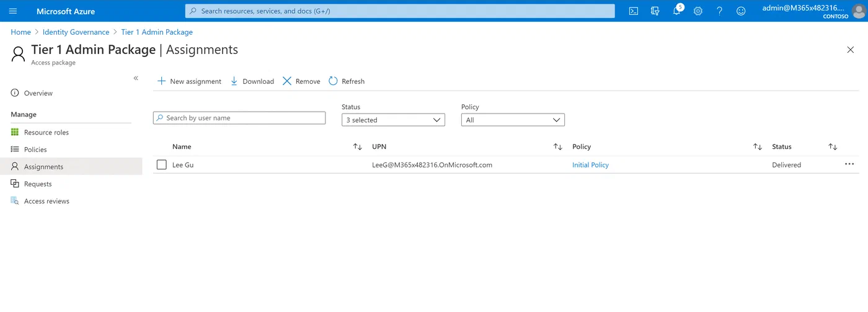Image resolution: width=868 pixels, height=312 pixels.
Task: Open feedback smiley icon
Action: [741, 11]
